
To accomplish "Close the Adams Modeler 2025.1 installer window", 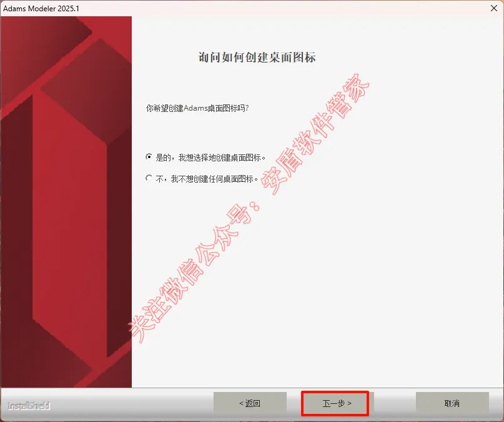I will click(x=494, y=8).
